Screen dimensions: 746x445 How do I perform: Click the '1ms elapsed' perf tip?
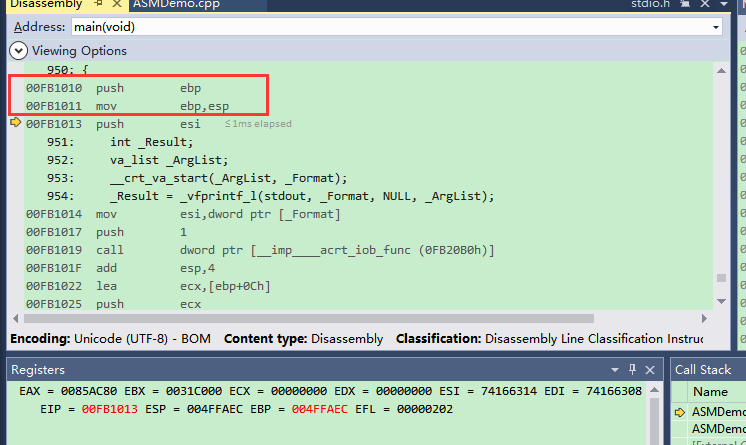click(258, 124)
